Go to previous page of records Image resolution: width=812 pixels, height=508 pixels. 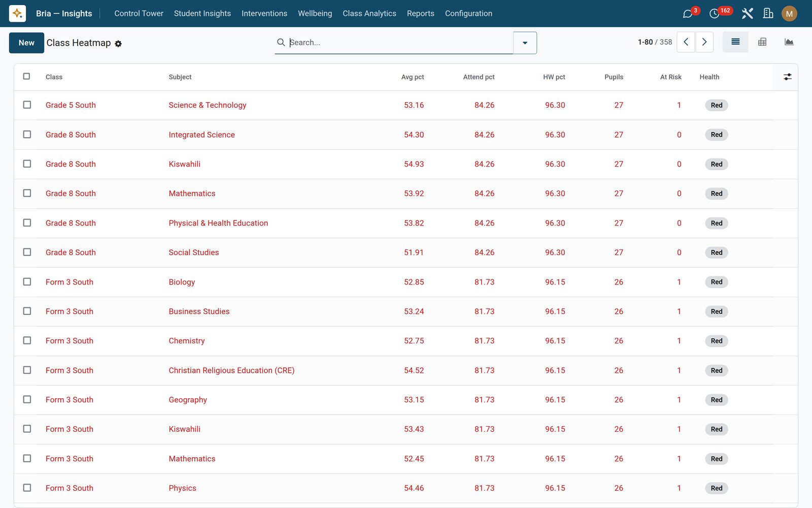[686, 42]
